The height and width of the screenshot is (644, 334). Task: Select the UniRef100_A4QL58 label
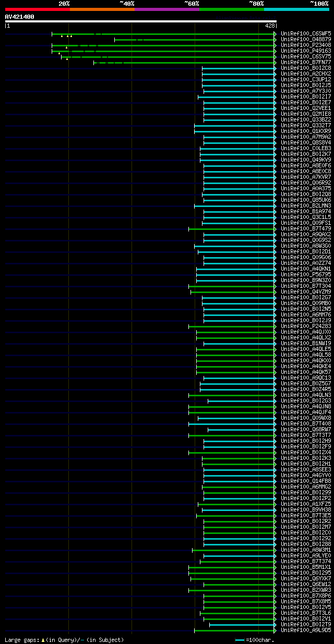tap(306, 355)
